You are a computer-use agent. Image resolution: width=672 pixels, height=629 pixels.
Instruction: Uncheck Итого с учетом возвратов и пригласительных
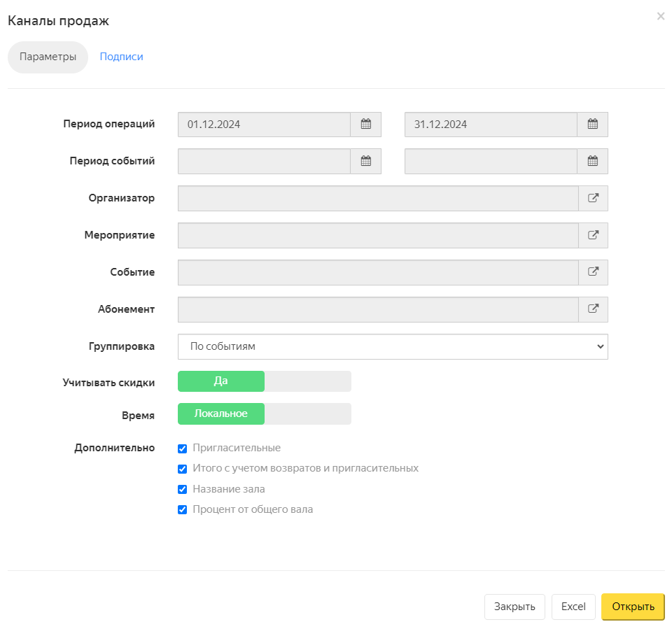(182, 469)
